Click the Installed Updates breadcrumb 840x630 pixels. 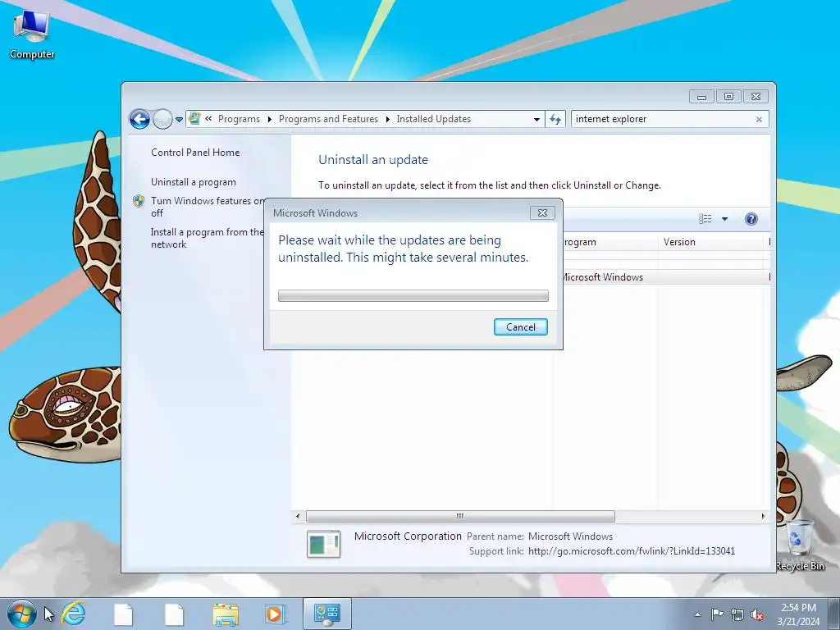433,119
